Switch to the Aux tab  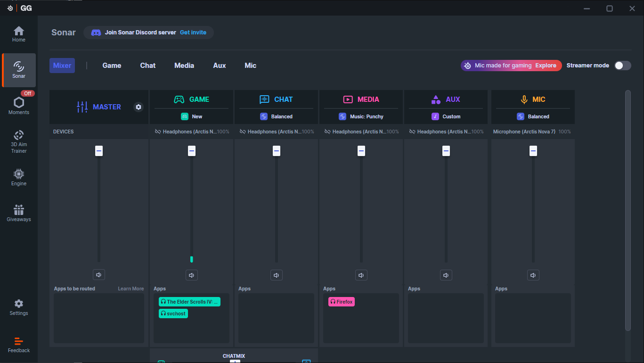[x=220, y=66]
